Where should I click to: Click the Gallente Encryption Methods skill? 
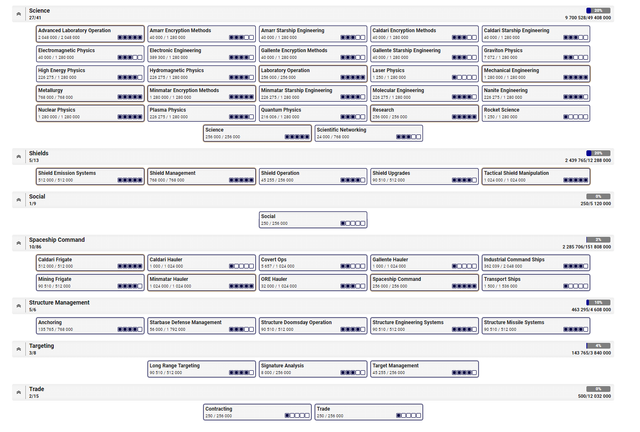coord(313,54)
